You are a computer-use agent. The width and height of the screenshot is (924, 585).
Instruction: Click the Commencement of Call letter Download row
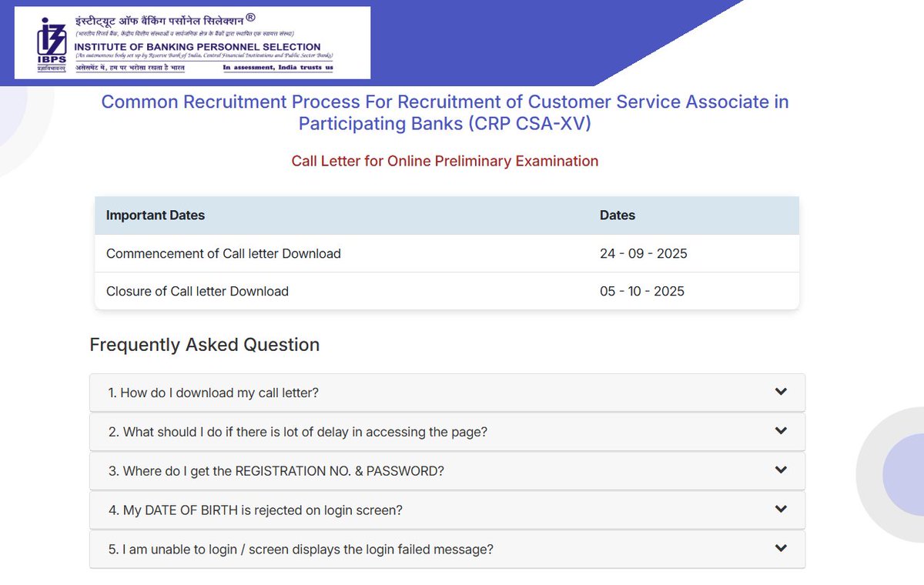[x=223, y=253]
